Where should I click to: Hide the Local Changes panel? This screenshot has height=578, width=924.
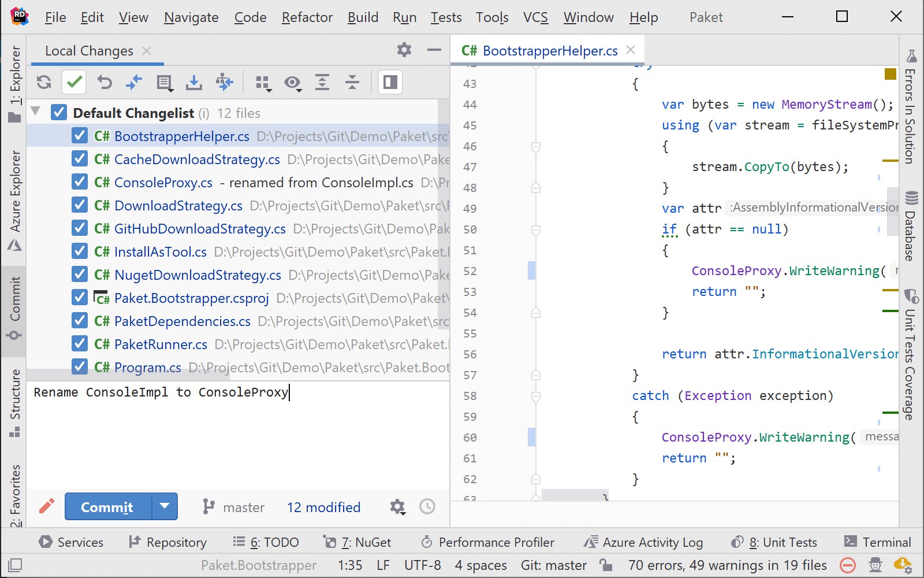[434, 50]
